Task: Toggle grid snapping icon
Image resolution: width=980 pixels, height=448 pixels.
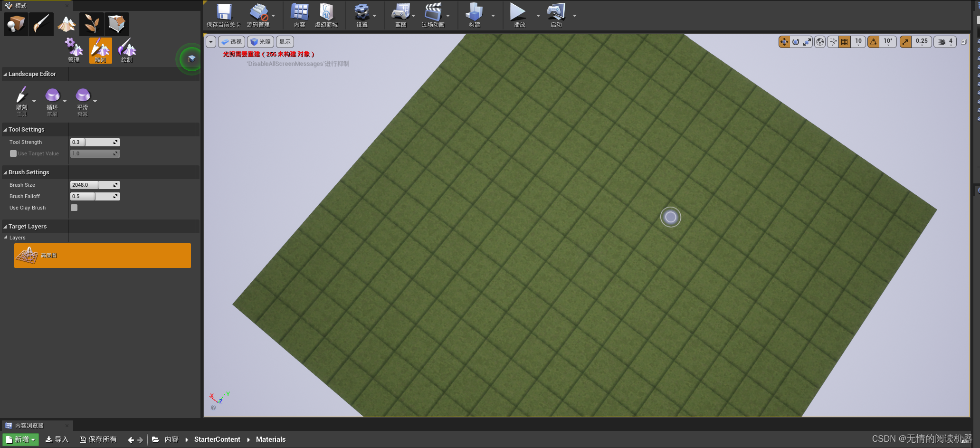Action: [x=845, y=42]
